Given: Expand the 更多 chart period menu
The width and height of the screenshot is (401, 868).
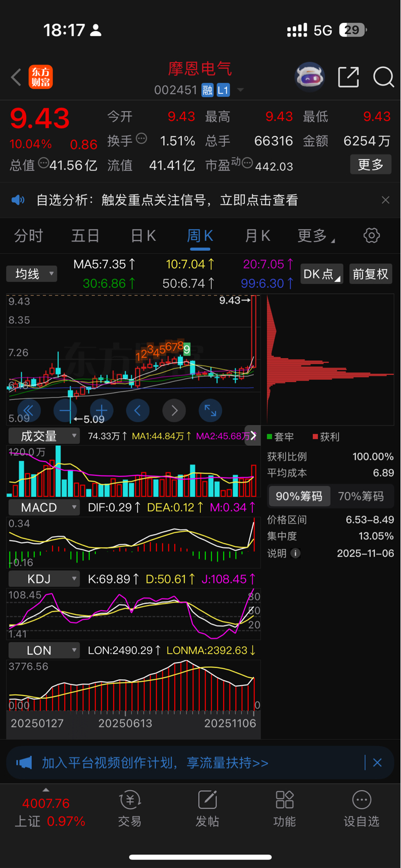Looking at the screenshot, I should pos(316,236).
